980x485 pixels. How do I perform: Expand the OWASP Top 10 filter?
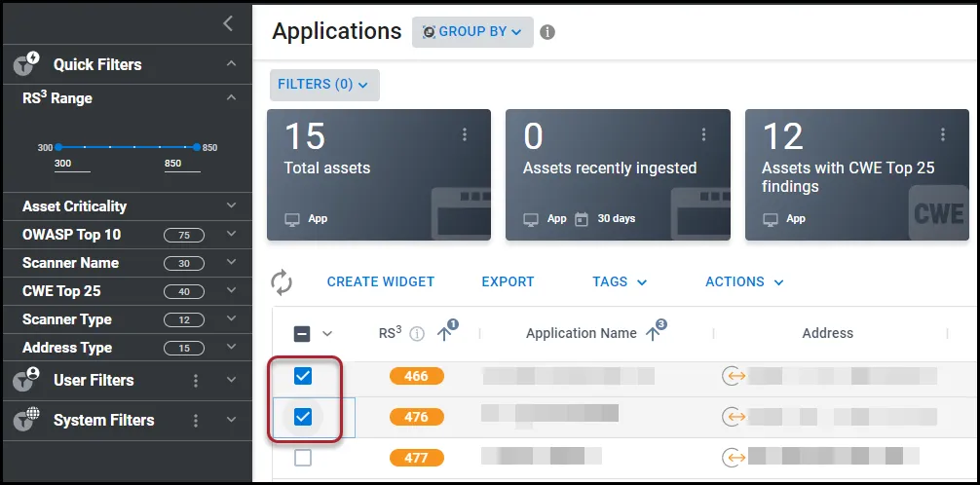[231, 235]
